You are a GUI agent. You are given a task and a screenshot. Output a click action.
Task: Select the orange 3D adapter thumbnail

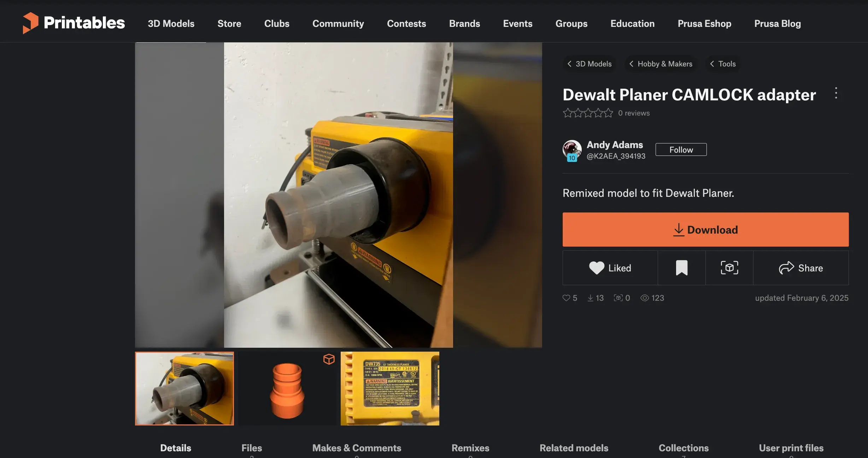(x=287, y=388)
